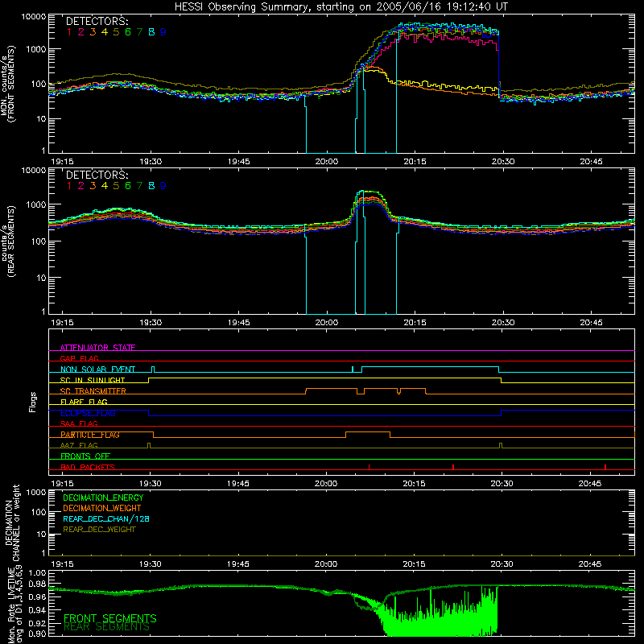
Task: Click the NON_SOLAR_EVENT flag label
Action: point(97,369)
